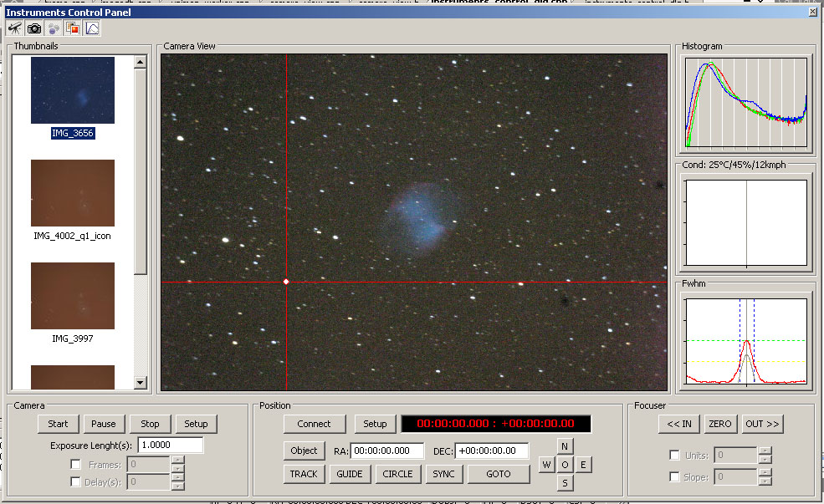Start the camera exposure
Viewport: 824px width, 504px height.
click(x=57, y=424)
